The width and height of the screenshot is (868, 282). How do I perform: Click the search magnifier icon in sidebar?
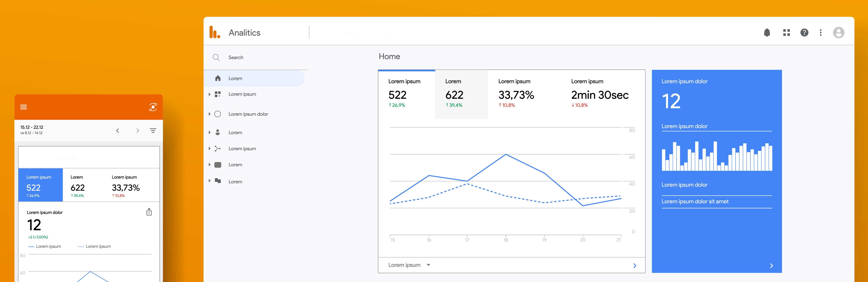[216, 57]
